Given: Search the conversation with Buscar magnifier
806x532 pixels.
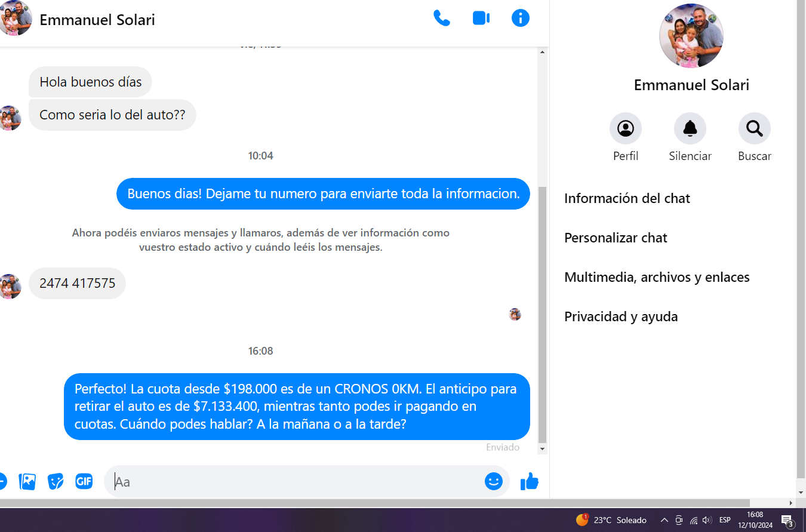Looking at the screenshot, I should [x=755, y=128].
